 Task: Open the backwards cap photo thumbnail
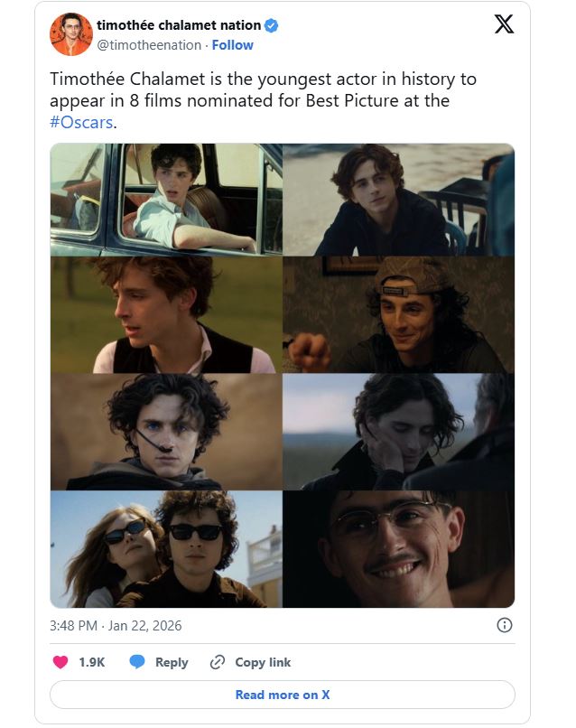[x=399, y=315]
